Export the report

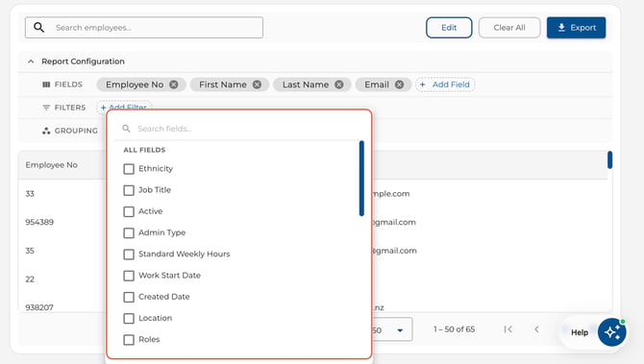tap(576, 28)
